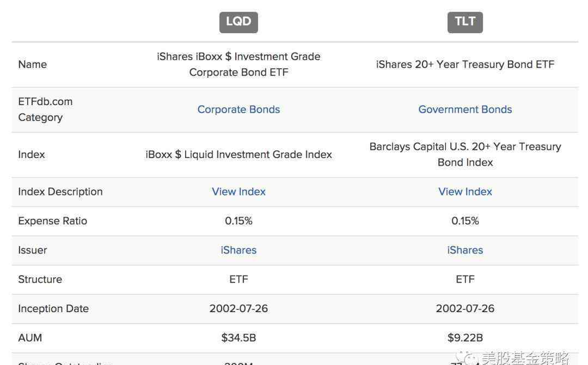Image resolution: width=588 pixels, height=365 pixels.
Task: Click the Index Description row label
Action: (60, 192)
